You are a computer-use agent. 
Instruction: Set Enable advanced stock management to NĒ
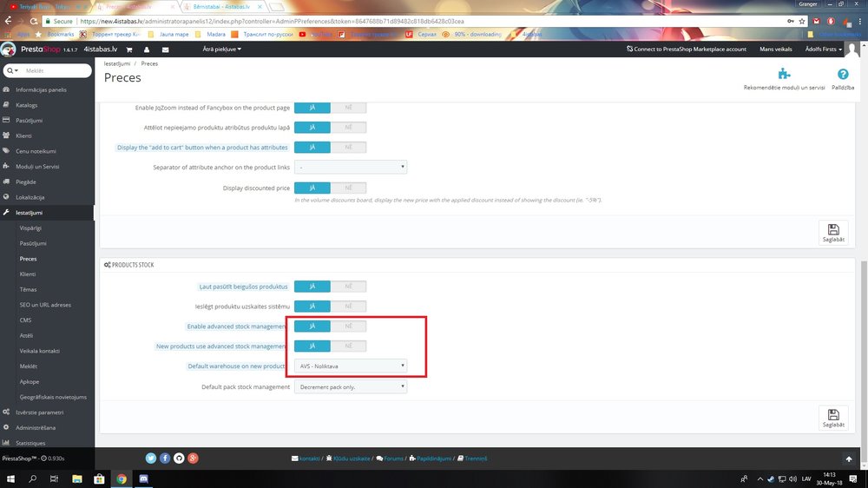348,326
